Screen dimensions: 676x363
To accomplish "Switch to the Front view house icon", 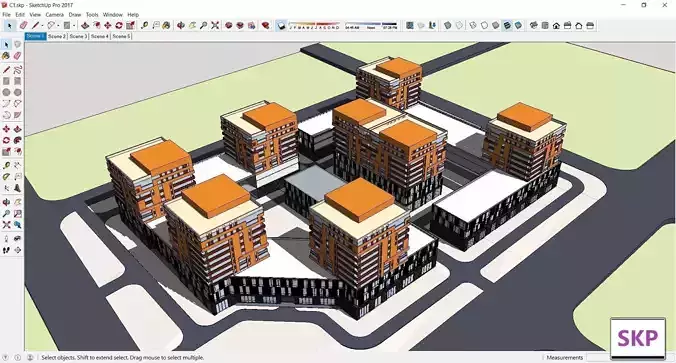I will [x=556, y=26].
